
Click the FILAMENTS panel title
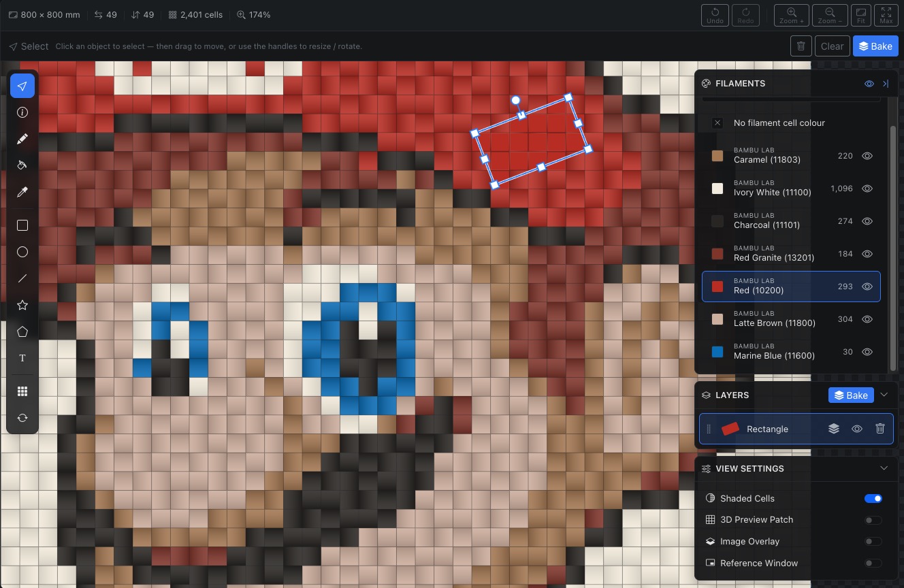740,84
